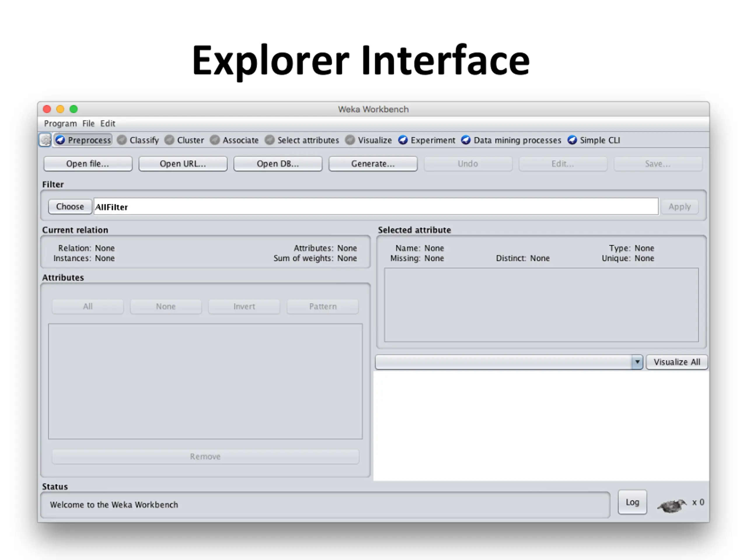The width and height of the screenshot is (747, 560).
Task: Click the Open file... button
Action: click(88, 164)
